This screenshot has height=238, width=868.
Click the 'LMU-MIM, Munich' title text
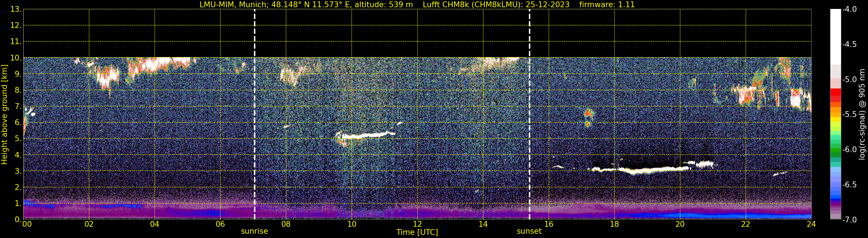[x=234, y=5]
